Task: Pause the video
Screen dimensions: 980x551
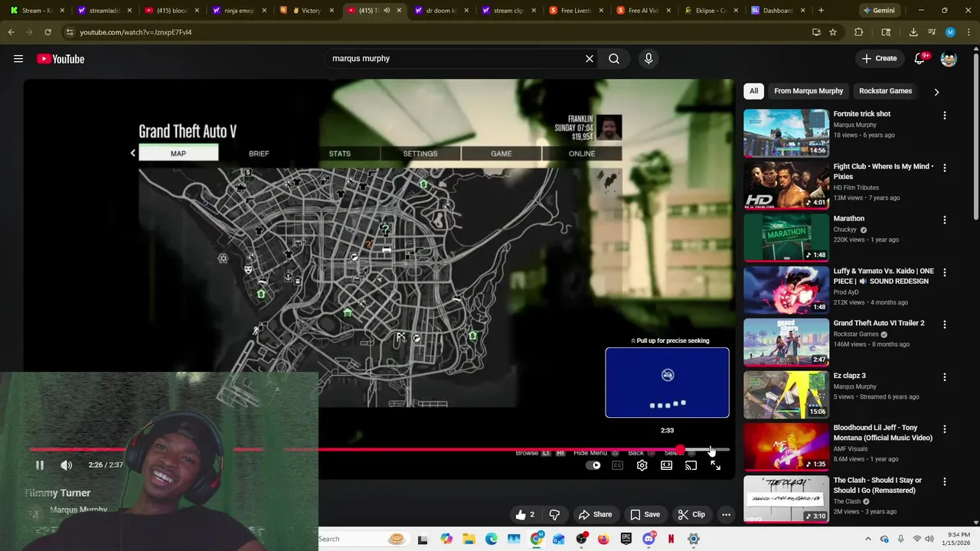Action: 40,465
